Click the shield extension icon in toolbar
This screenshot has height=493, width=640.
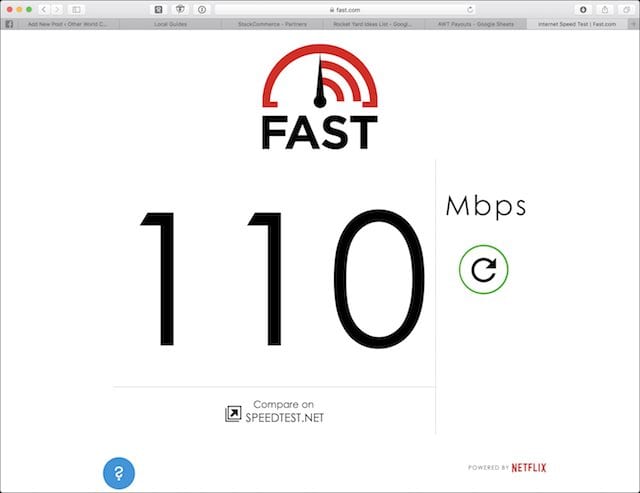tap(180, 9)
